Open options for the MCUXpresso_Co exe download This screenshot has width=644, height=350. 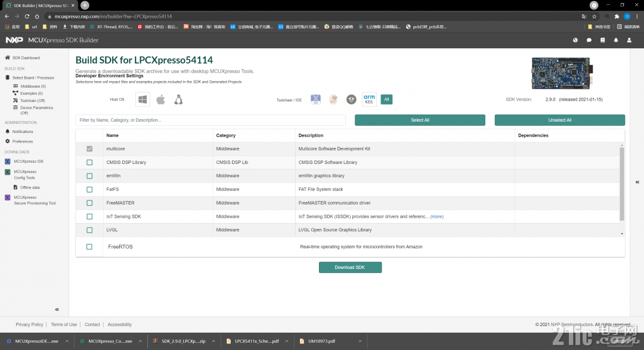140,342
